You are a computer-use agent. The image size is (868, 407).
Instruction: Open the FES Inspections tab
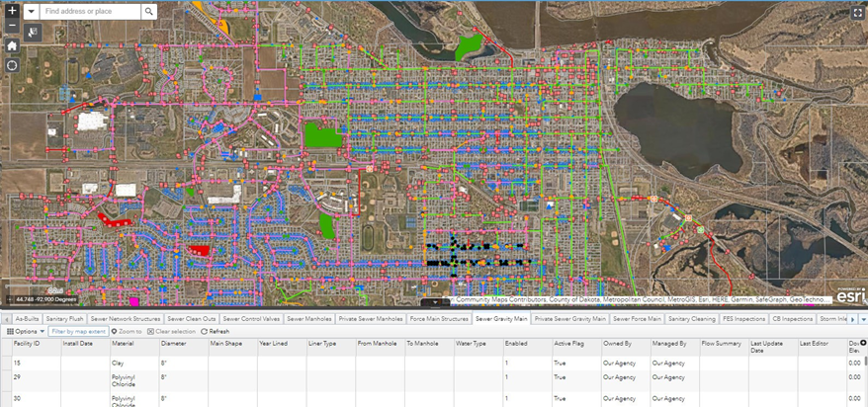click(744, 319)
